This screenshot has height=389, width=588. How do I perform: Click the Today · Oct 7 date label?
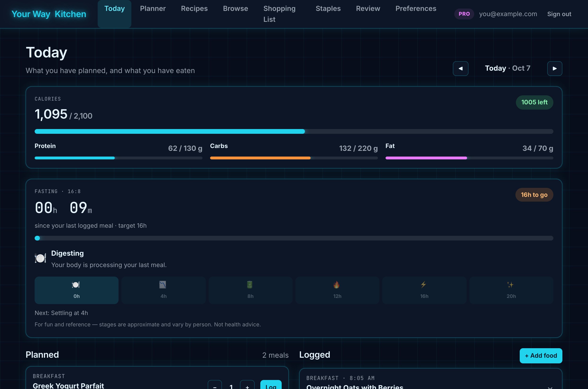point(508,68)
